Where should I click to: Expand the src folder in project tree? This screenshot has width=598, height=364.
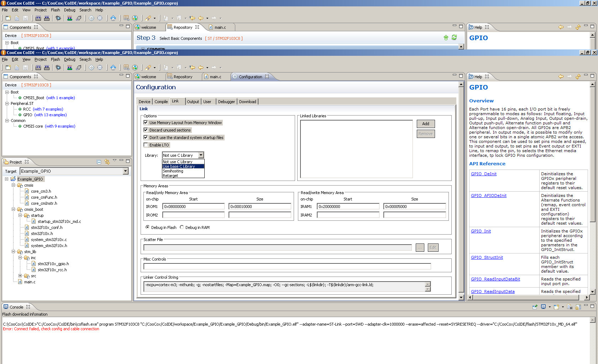(20, 276)
